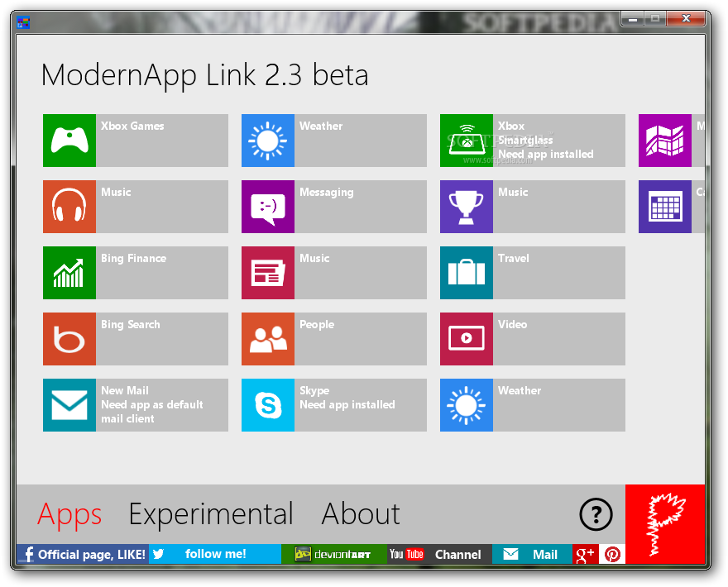
Task: Switch to the Apps tab
Action: (x=69, y=514)
